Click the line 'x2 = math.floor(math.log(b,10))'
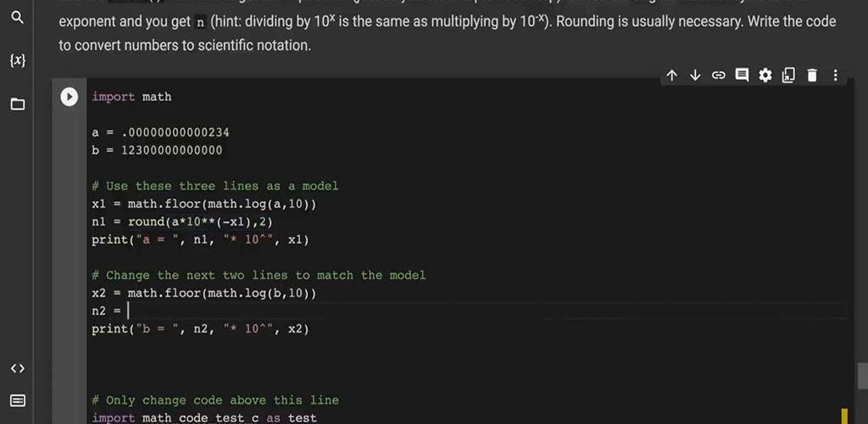868x424 pixels. point(204,293)
